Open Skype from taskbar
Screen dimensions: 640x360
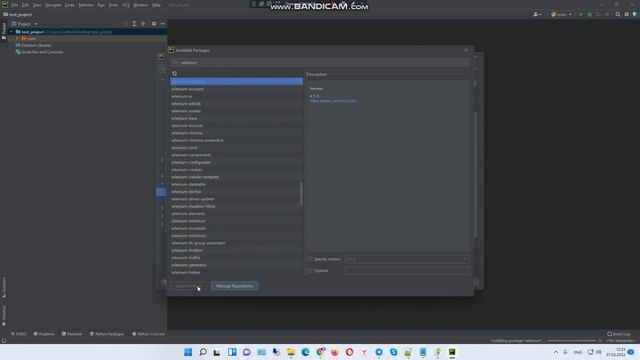click(393, 352)
